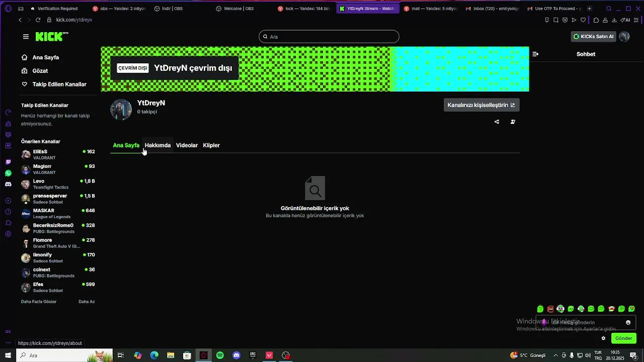
Task: Click the browser reload button
Action: 38,20
